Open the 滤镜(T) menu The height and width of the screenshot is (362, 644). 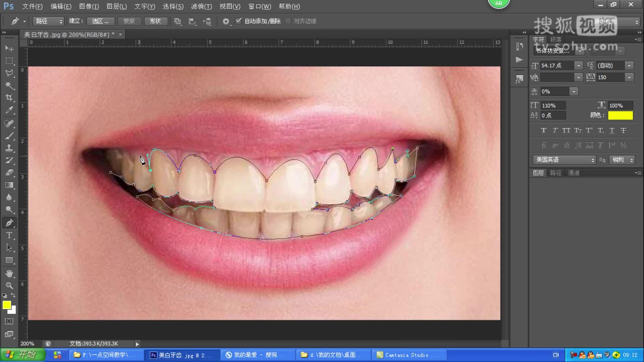click(x=201, y=6)
